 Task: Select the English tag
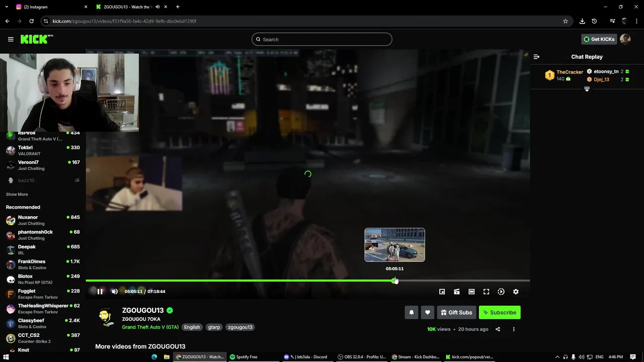(192, 327)
